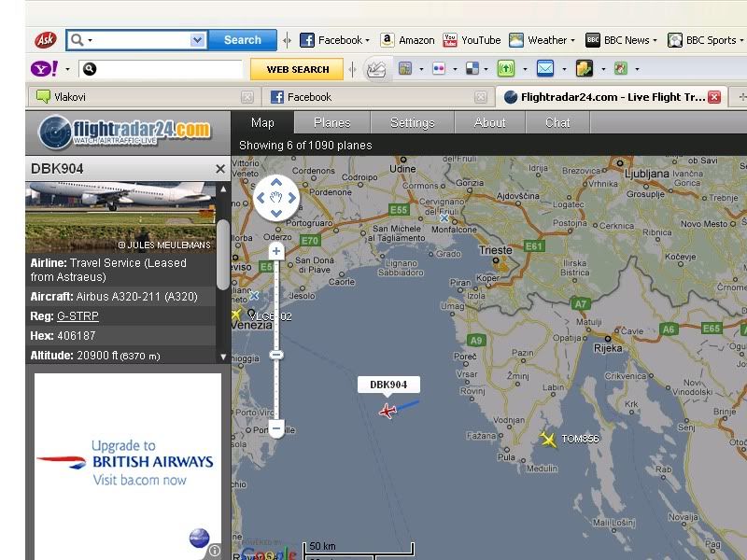Switch to the Planes tab
The image size is (747, 560).
[x=332, y=123]
